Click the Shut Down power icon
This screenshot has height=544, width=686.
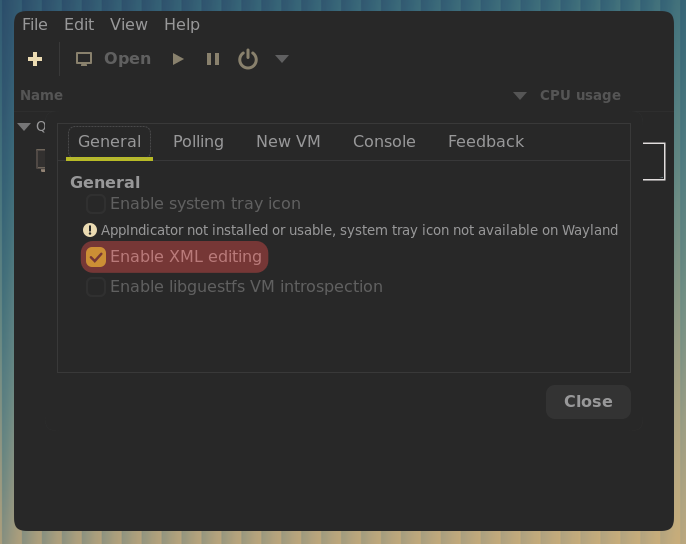(248, 59)
